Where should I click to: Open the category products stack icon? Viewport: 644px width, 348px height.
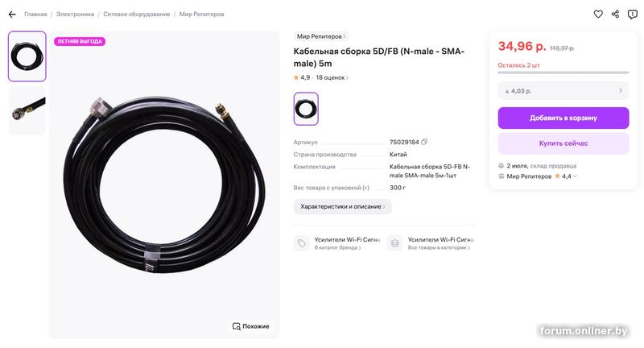[394, 243]
